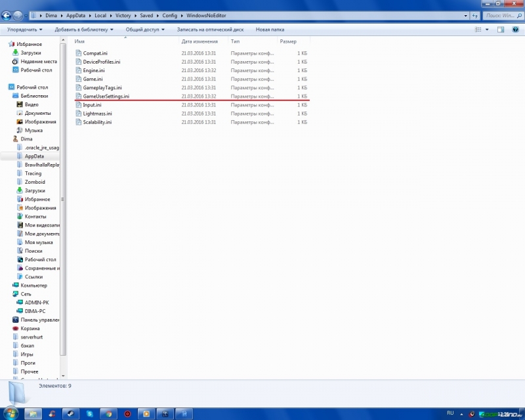Select the Engine.ini file icon
Screen dimensions: 525x420
pyautogui.click(x=79, y=70)
